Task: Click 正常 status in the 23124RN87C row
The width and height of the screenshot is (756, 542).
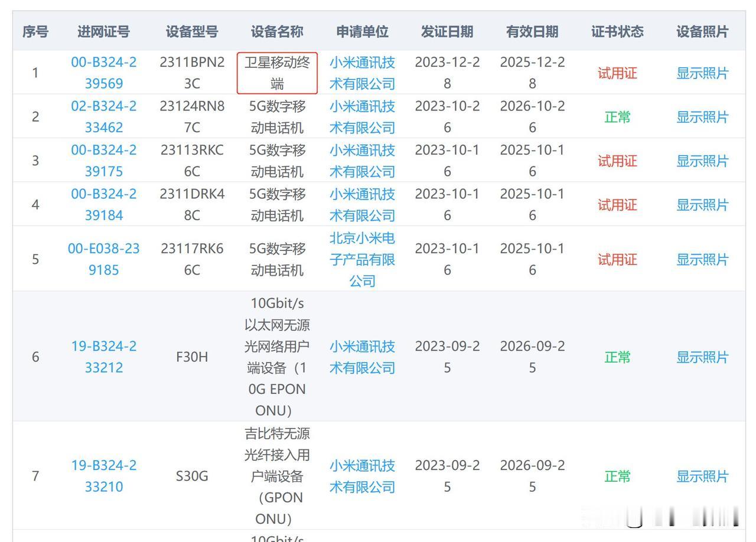Action: (x=617, y=117)
